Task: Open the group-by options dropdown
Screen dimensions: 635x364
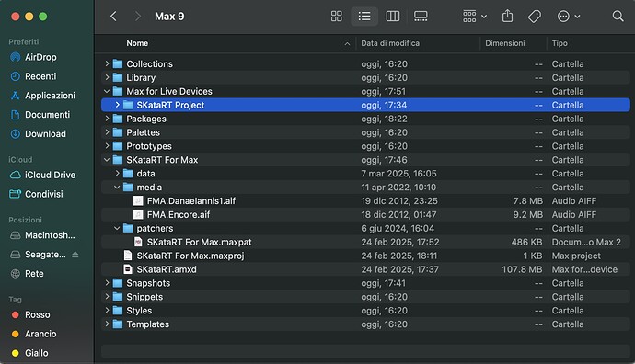Action: [475, 17]
